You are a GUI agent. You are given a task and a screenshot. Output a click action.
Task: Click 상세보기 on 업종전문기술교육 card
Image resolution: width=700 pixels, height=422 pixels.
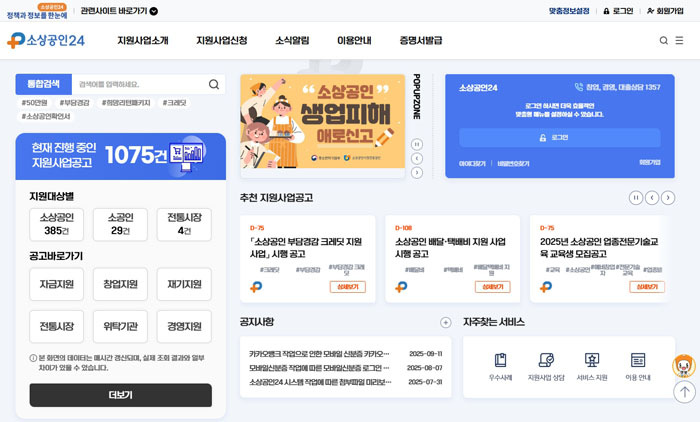click(647, 287)
